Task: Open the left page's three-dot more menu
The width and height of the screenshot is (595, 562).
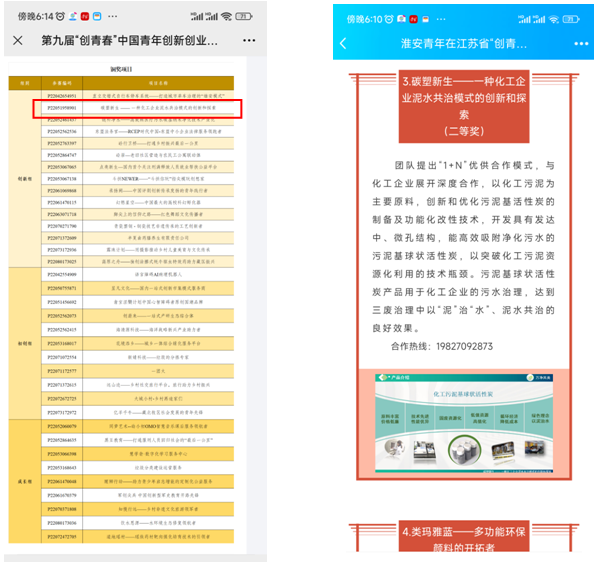Action: click(249, 40)
